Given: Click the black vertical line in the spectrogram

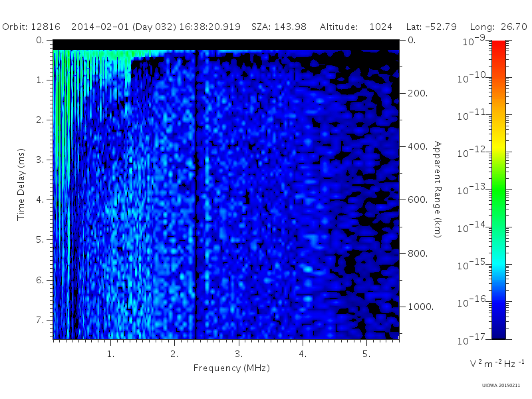Looking at the screenshot, I should coord(196,194).
